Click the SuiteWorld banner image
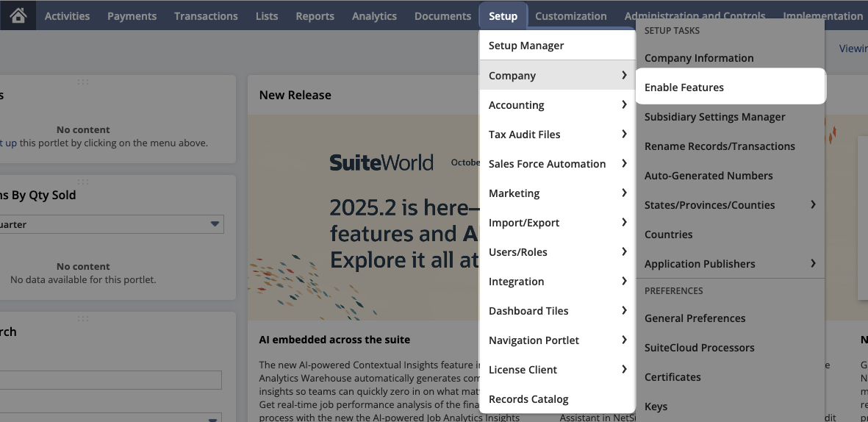The image size is (868, 422). pyautogui.click(x=364, y=217)
